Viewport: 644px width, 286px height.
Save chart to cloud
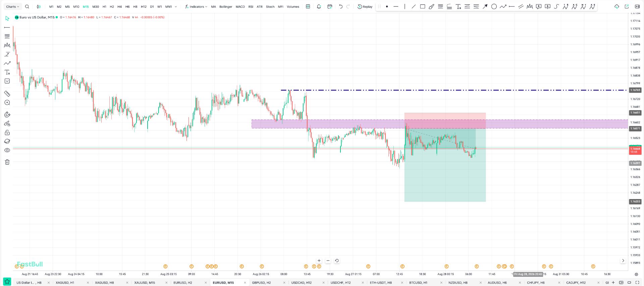[x=616, y=7]
